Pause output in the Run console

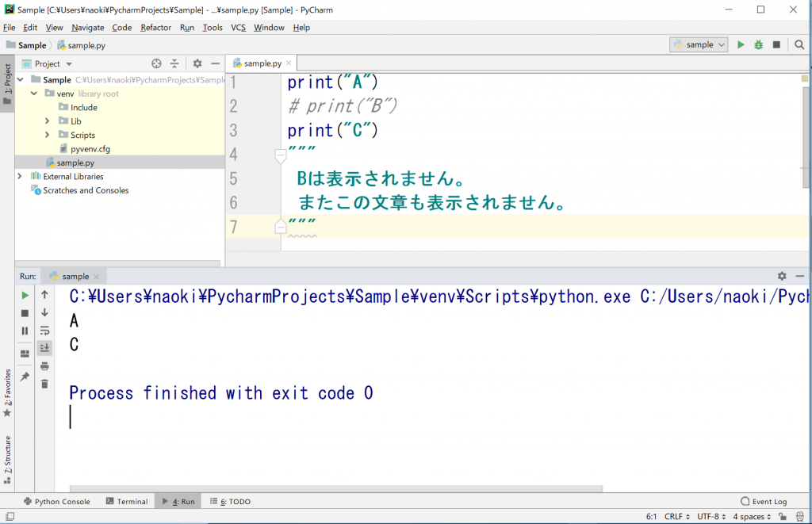[x=25, y=330]
